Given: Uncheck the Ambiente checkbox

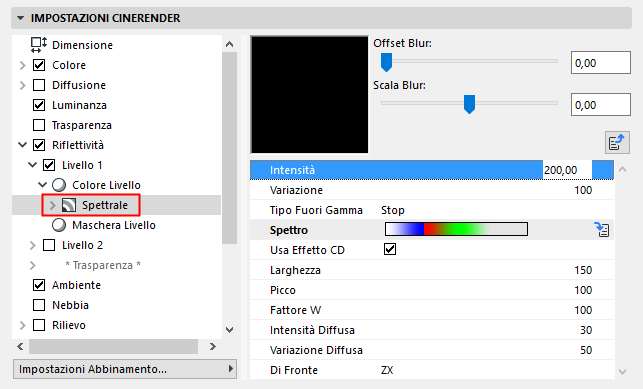Looking at the screenshot, I should point(39,285).
